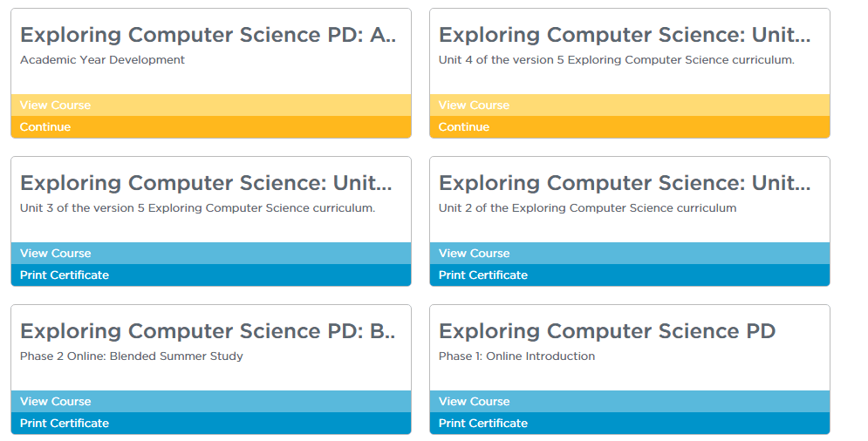
Task: View Course for Phase 1 Online Introduction
Action: [x=474, y=402]
